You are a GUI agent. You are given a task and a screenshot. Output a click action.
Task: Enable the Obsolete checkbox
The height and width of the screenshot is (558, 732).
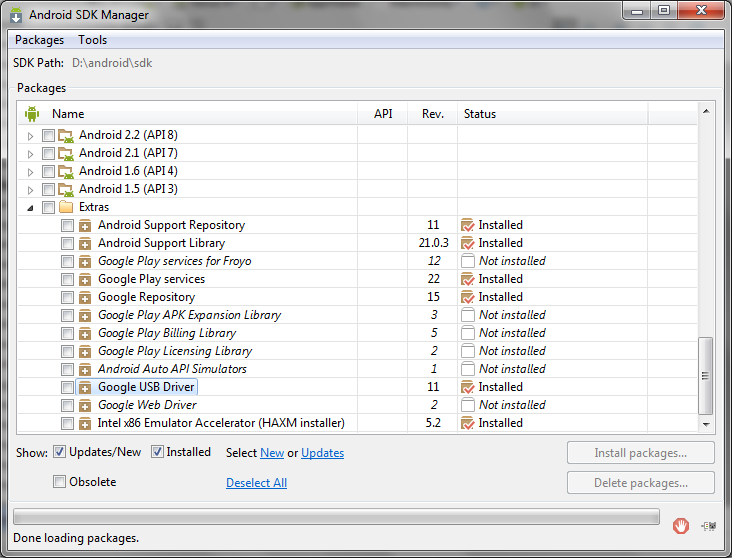click(59, 481)
